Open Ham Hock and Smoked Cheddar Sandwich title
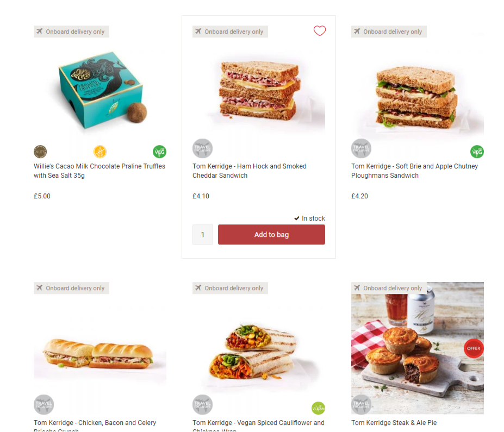This screenshot has height=432, width=504. pos(250,171)
